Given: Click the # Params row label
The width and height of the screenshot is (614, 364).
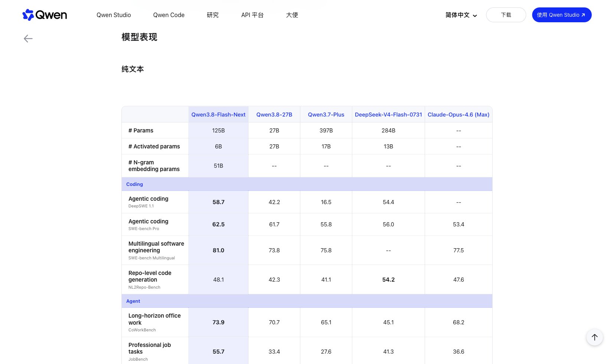Looking at the screenshot, I should pyautogui.click(x=141, y=131).
